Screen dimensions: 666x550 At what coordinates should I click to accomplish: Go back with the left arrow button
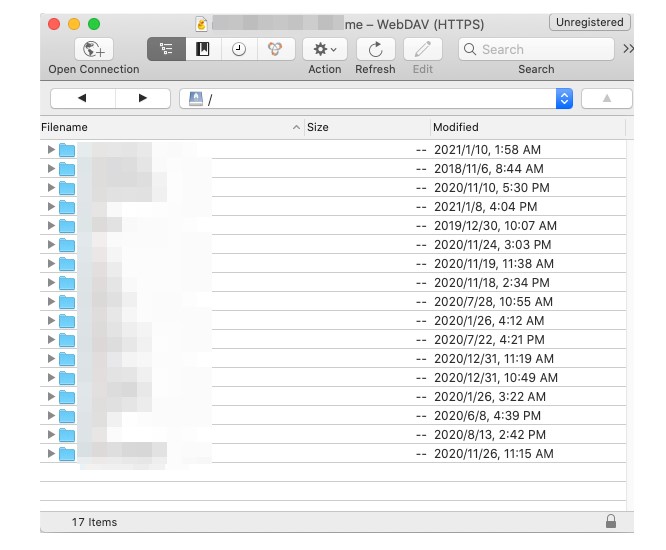(x=81, y=98)
